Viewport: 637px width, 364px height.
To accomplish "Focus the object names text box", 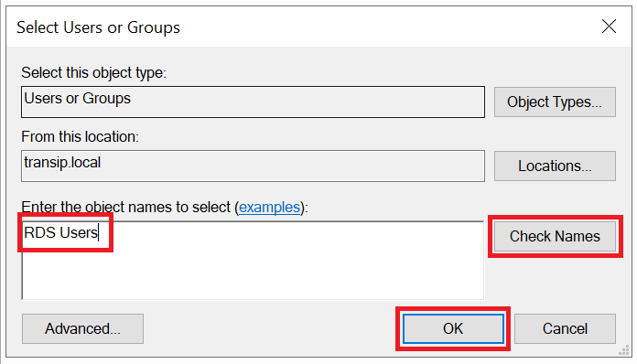I will (x=253, y=261).
